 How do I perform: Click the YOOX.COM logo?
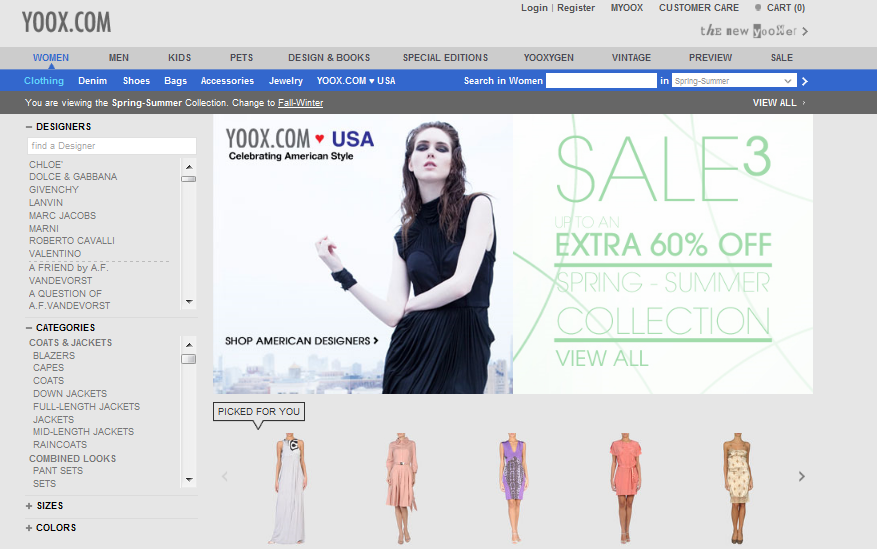point(67,22)
